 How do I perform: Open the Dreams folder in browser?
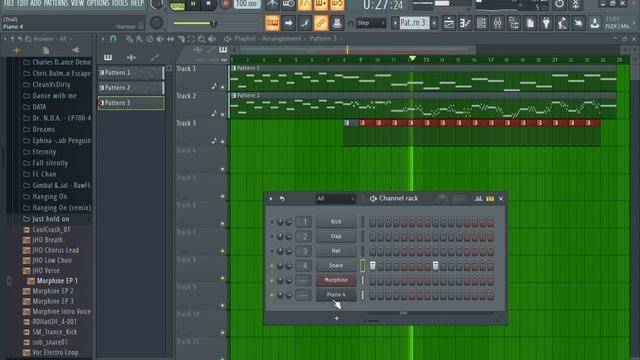coord(43,129)
